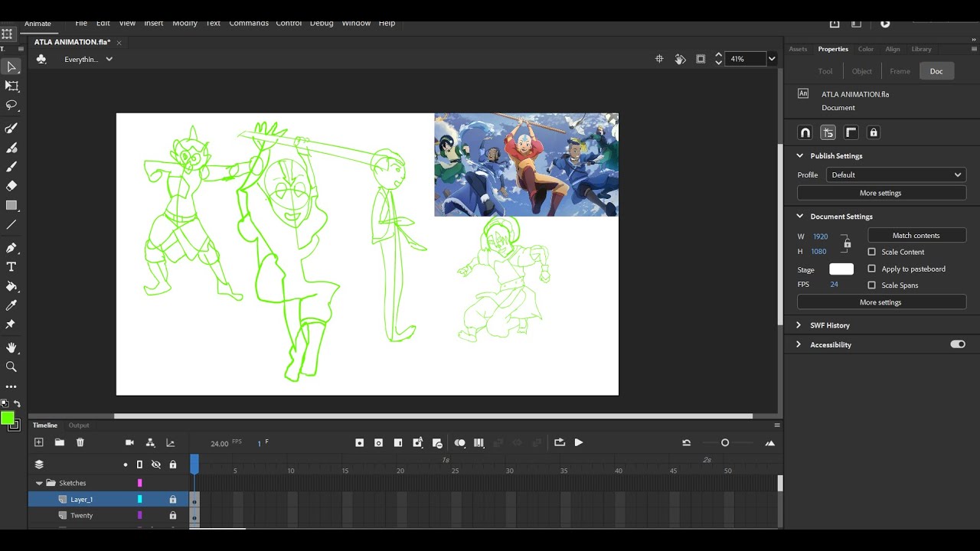Select the Paint Bucket tool
This screenshot has width=980, height=551.
[x=11, y=286]
